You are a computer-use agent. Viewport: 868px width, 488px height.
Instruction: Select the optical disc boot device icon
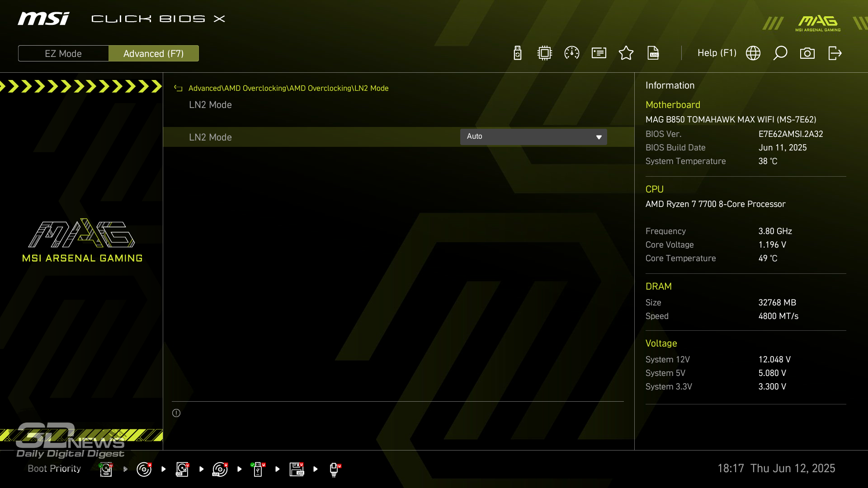coord(144,469)
